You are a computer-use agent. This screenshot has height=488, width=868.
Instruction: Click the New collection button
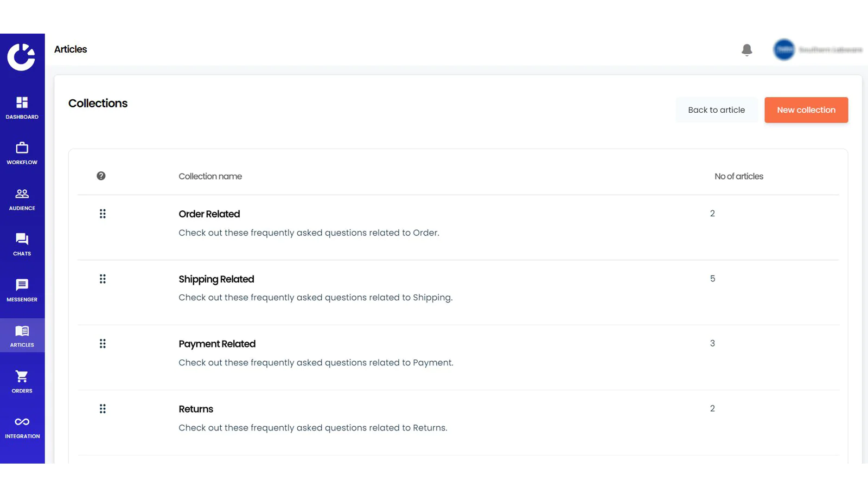click(806, 110)
